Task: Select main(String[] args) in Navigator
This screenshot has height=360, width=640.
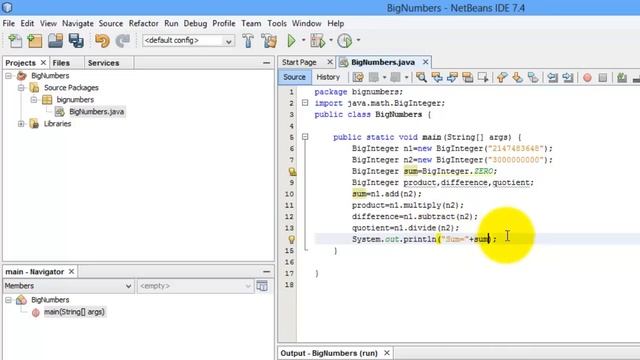Action: [74, 312]
